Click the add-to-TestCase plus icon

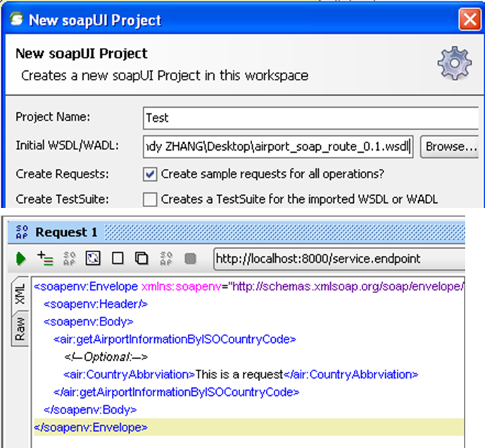(x=44, y=259)
